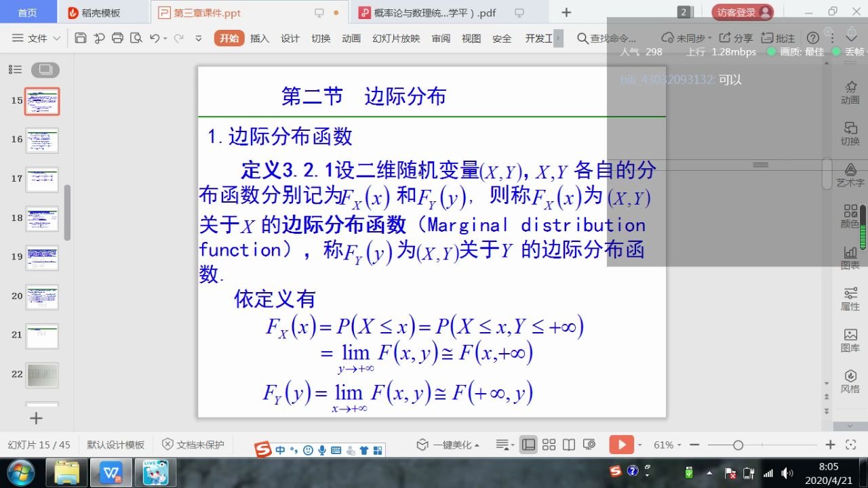Click the Print Preview icon
The width and height of the screenshot is (868, 488).
coord(136,38)
